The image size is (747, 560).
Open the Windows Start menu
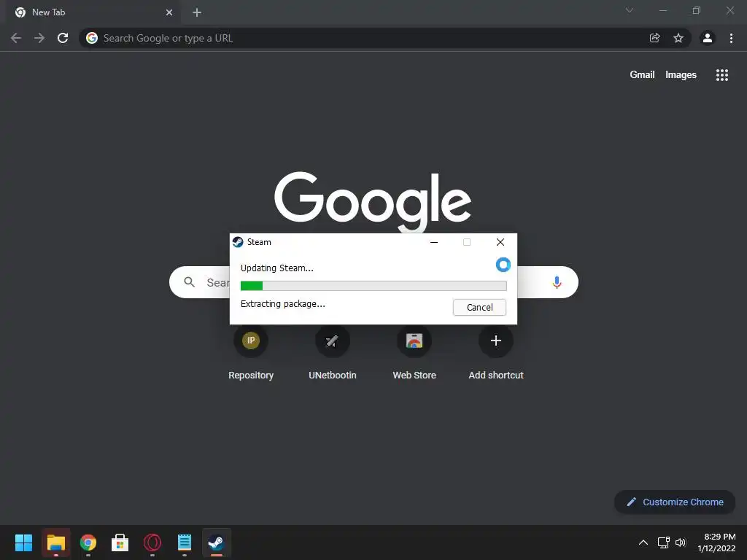pyautogui.click(x=23, y=542)
